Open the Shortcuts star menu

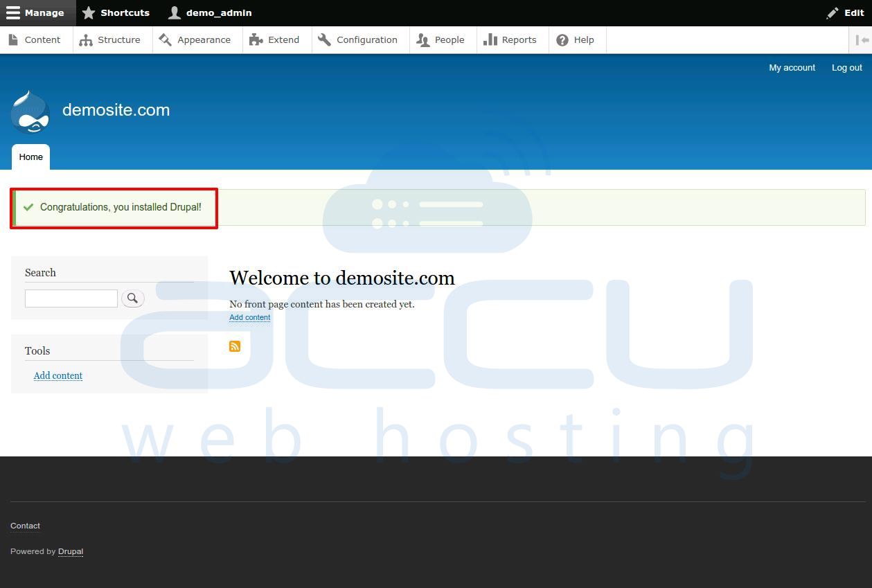point(116,12)
